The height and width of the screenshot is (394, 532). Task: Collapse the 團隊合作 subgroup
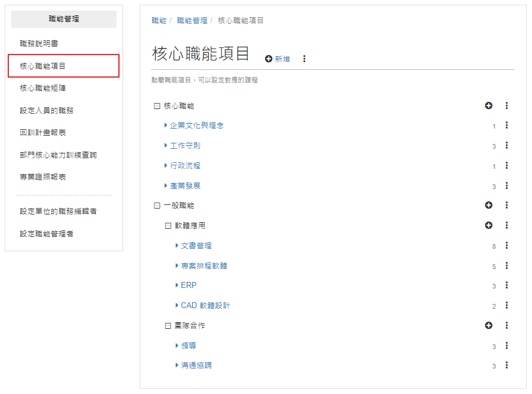(168, 326)
